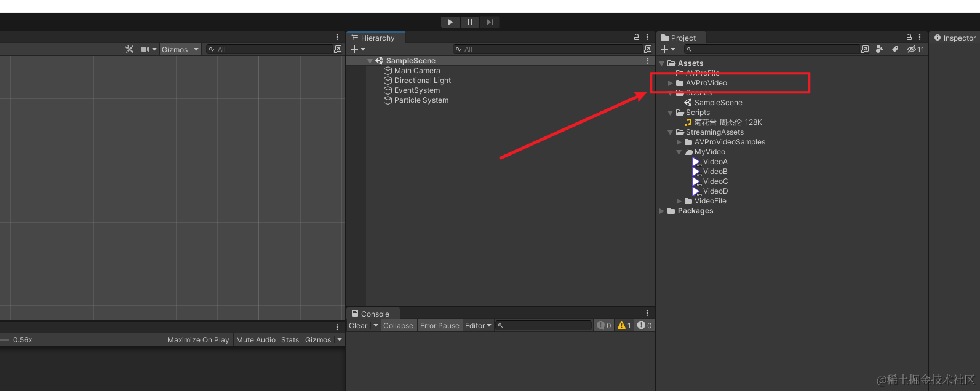Focus the Hierarchy search field

pyautogui.click(x=547, y=49)
